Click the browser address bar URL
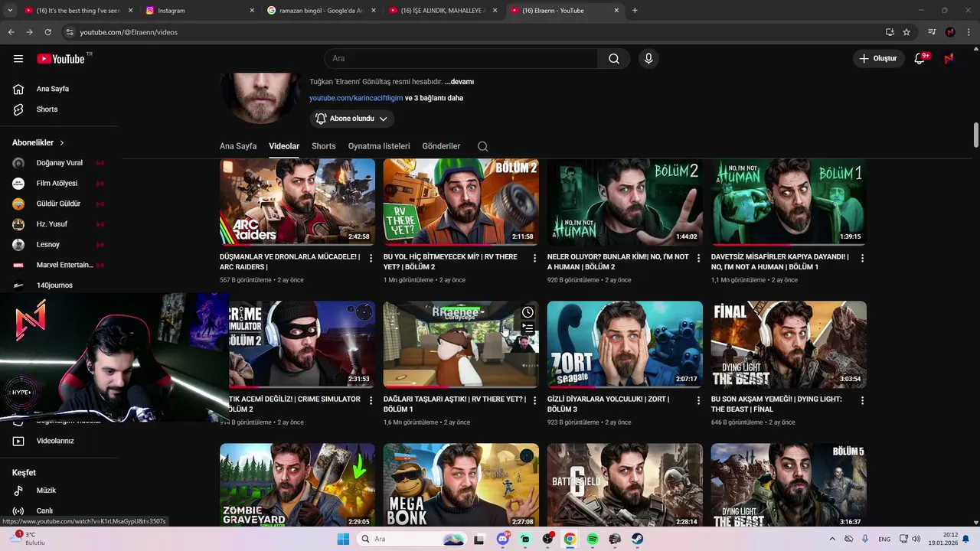980x551 pixels. pos(129,32)
